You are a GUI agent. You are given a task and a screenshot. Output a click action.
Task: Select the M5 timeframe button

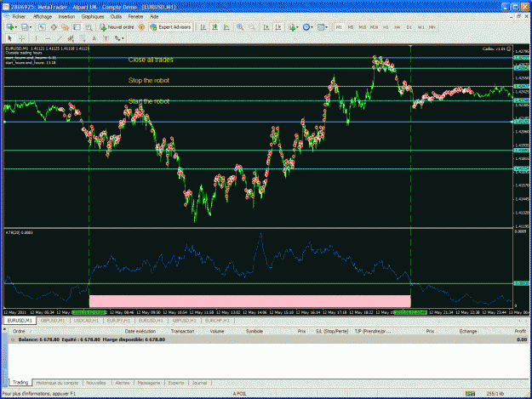pyautogui.click(x=351, y=27)
